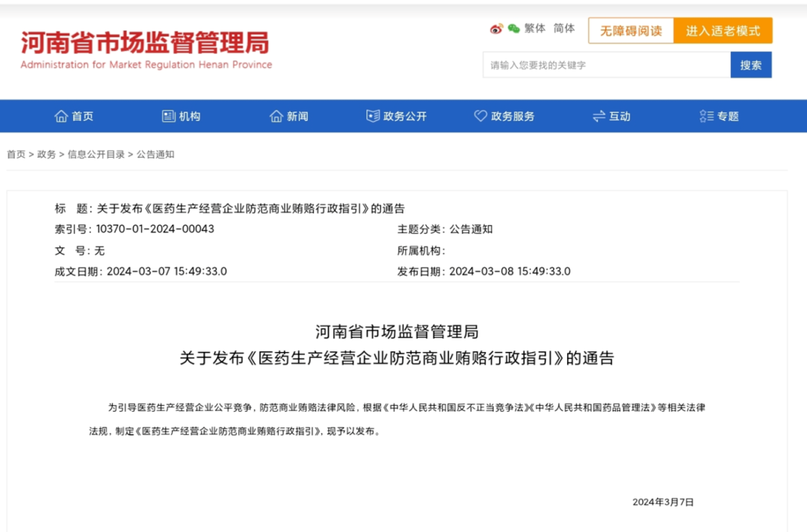
Task: Click the 标题 line in metadata
Action: (229, 208)
